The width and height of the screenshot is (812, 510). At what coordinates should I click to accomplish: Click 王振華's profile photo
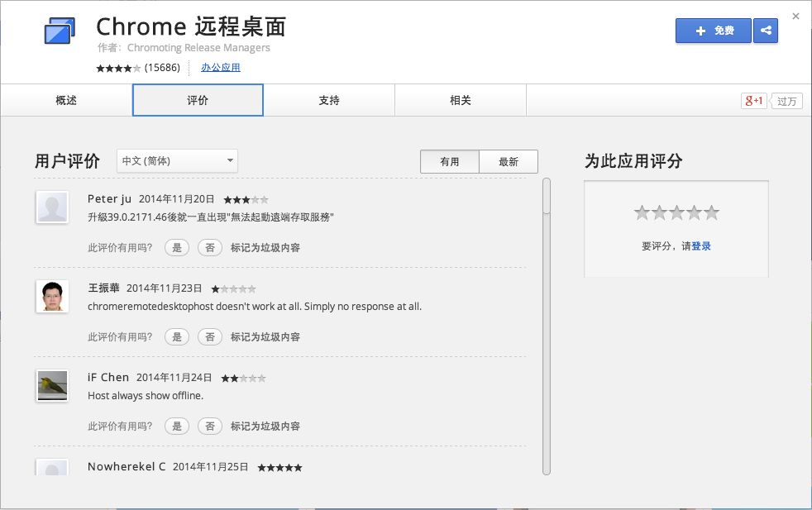[x=52, y=296]
